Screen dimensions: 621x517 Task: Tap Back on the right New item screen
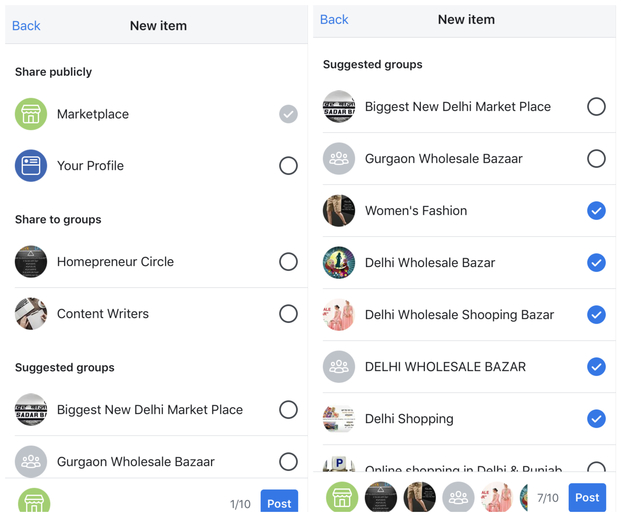pos(334,19)
